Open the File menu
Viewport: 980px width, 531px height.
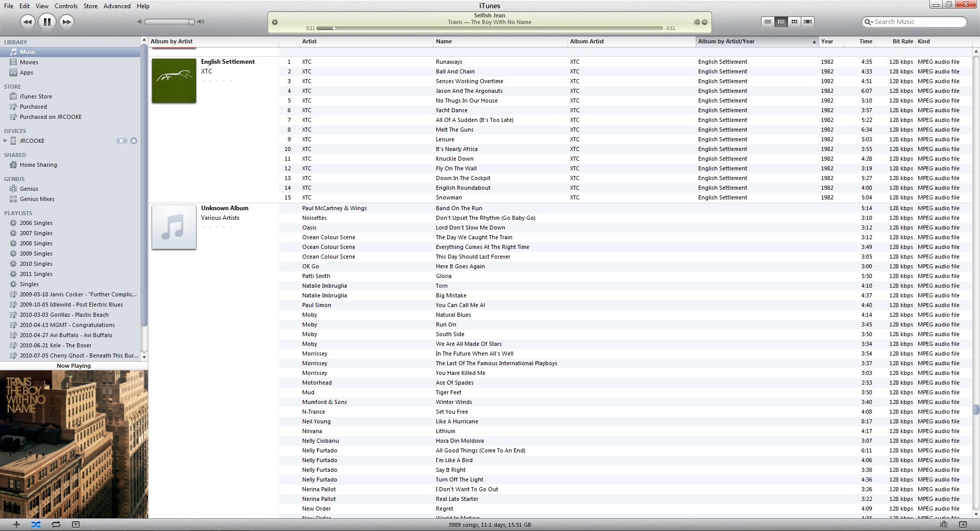point(9,6)
